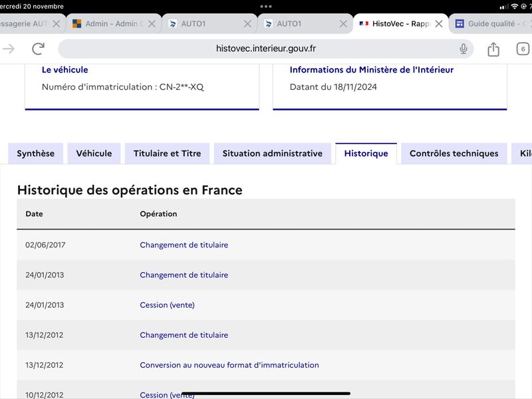Click the 'Le véhicule' heading

(65, 70)
